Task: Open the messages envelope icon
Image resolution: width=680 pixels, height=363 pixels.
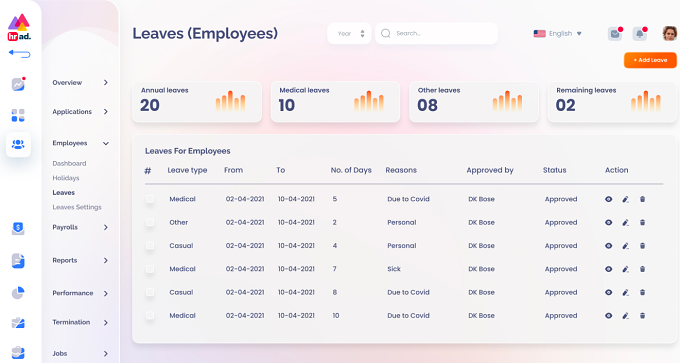Action: [615, 33]
